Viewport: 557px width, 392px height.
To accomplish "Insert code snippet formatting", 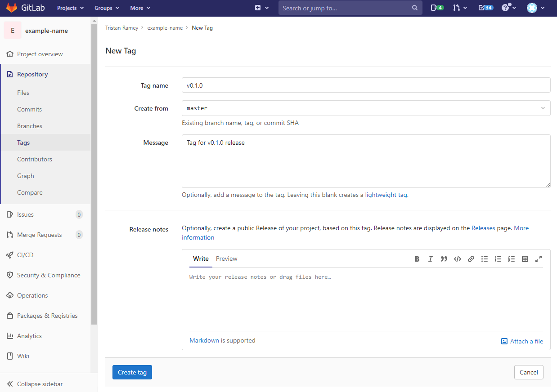I will (458, 259).
